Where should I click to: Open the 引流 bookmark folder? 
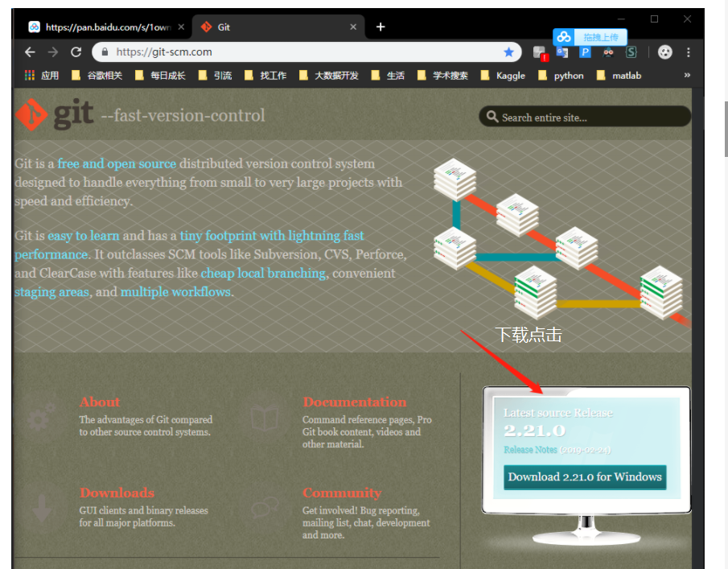click(215, 75)
